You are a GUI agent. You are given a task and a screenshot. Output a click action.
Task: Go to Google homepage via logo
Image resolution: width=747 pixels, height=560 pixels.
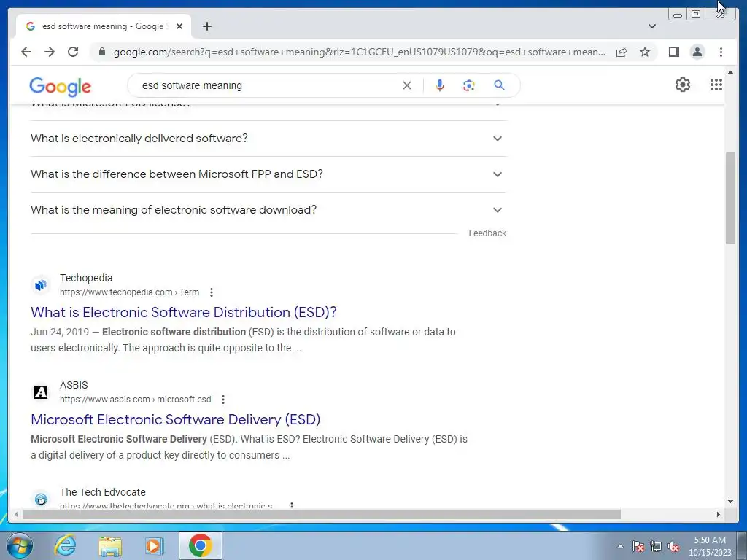[x=60, y=86]
